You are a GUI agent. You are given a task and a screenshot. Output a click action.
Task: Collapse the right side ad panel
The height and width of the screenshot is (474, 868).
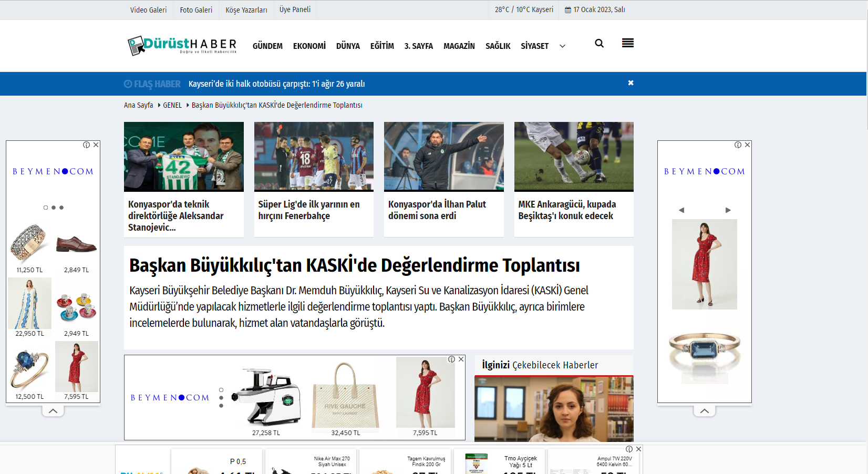pos(705,411)
